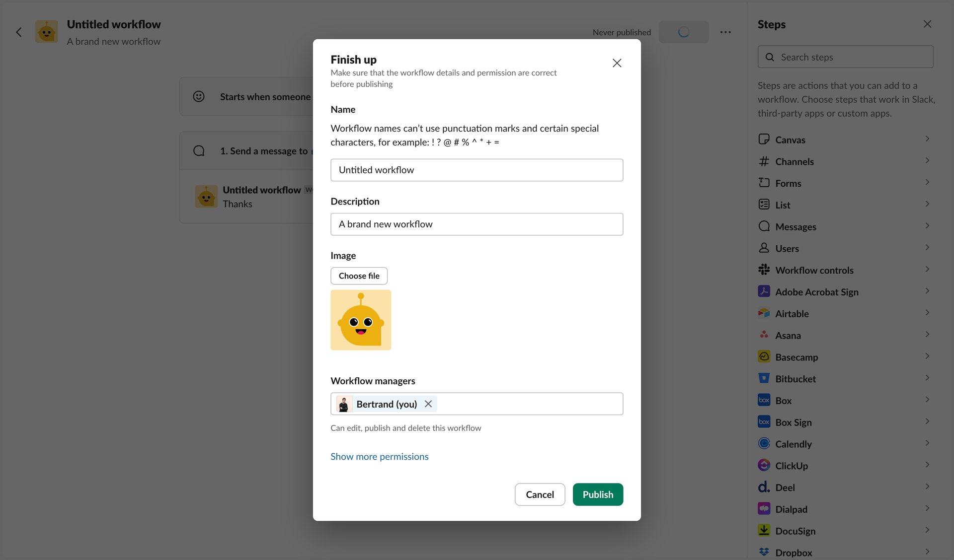Toggle the workflow publish switch
Screen dimensions: 954x560
684,32
